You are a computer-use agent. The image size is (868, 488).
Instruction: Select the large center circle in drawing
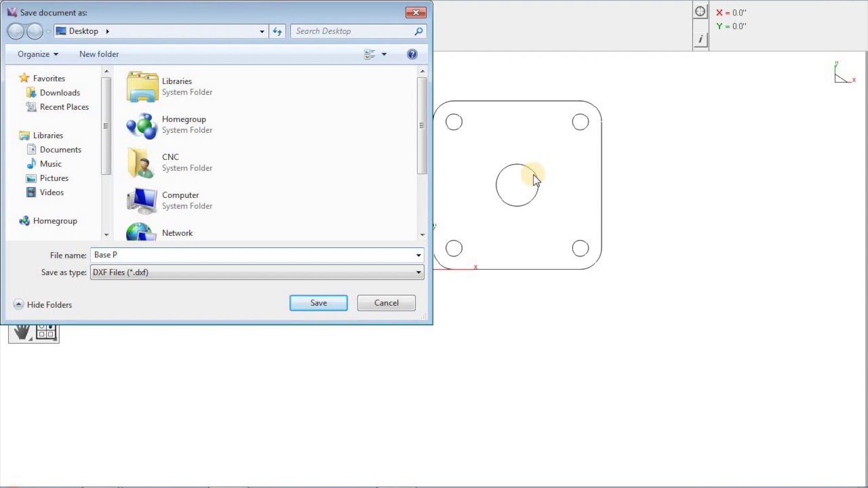[517, 185]
